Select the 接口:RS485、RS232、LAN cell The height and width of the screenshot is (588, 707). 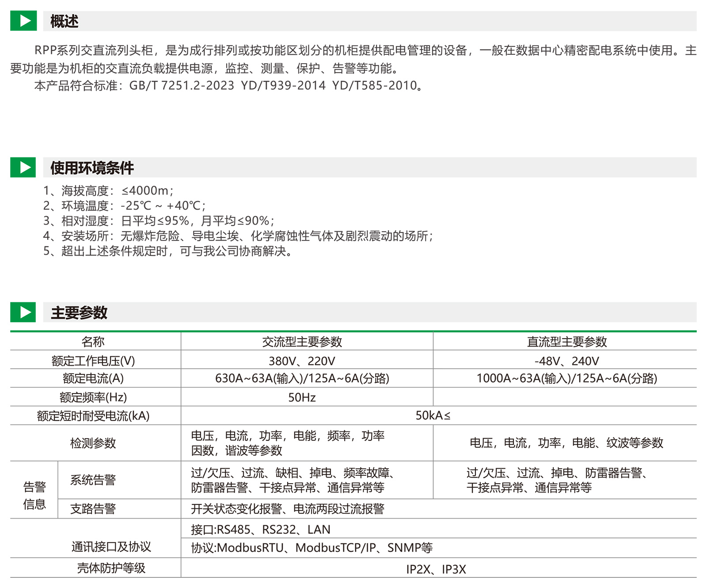click(x=261, y=529)
